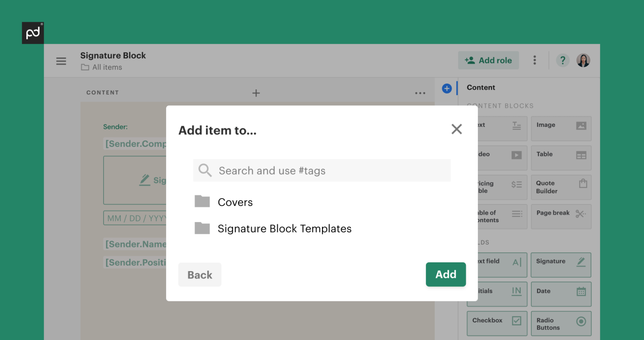The image size is (644, 340).
Task: Click the blue plus add-content icon
Action: tap(447, 89)
